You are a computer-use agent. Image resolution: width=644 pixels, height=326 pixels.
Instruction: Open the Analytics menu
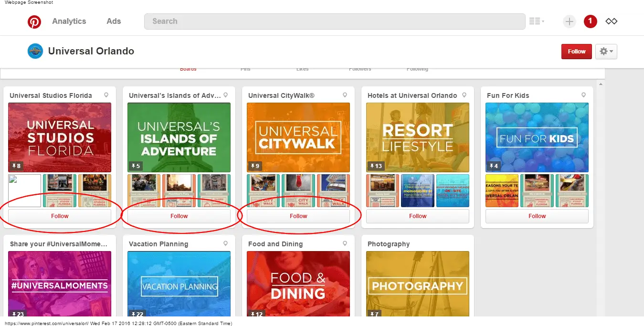69,21
